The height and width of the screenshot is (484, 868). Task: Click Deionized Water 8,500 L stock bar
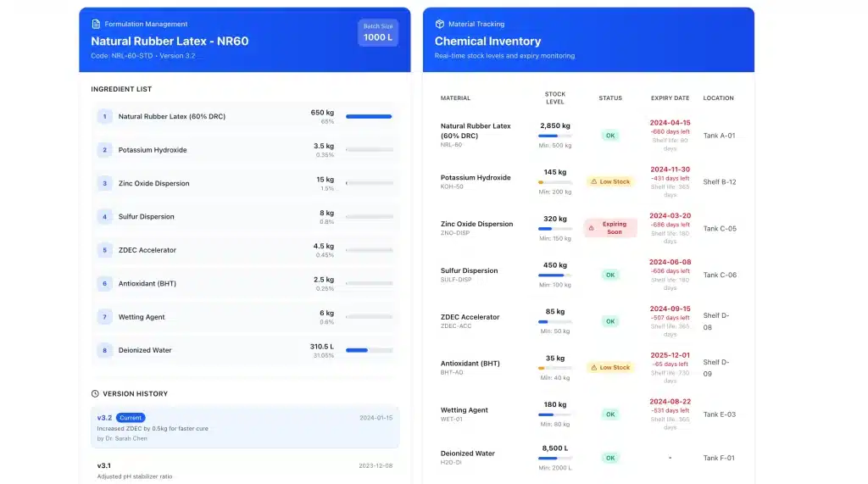point(555,466)
